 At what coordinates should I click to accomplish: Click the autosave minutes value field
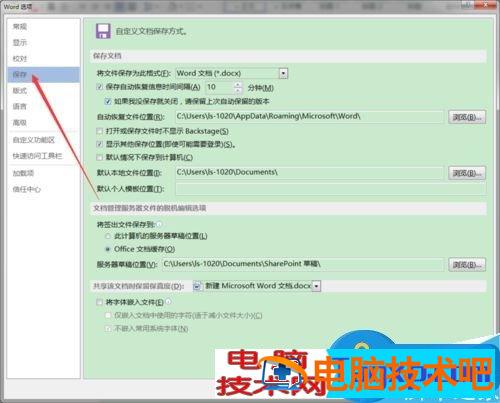220,87
